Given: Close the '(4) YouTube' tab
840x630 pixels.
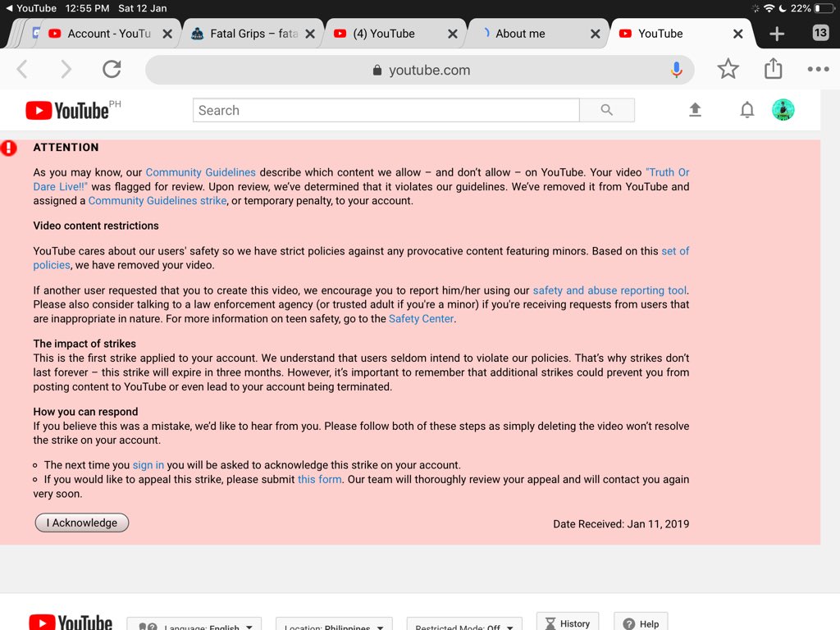Looking at the screenshot, I should pyautogui.click(x=452, y=34).
